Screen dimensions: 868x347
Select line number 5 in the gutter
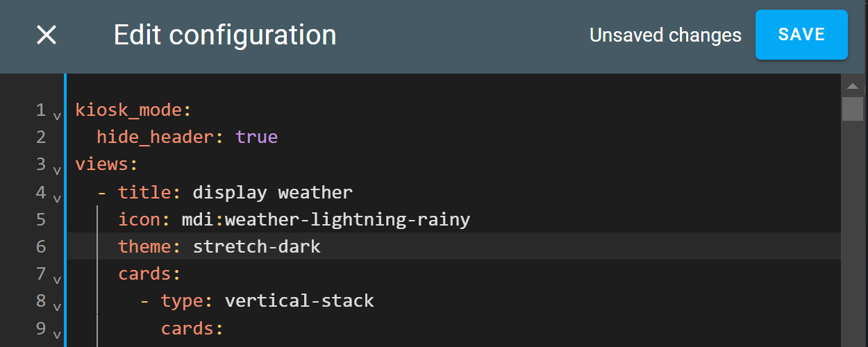pyautogui.click(x=41, y=219)
